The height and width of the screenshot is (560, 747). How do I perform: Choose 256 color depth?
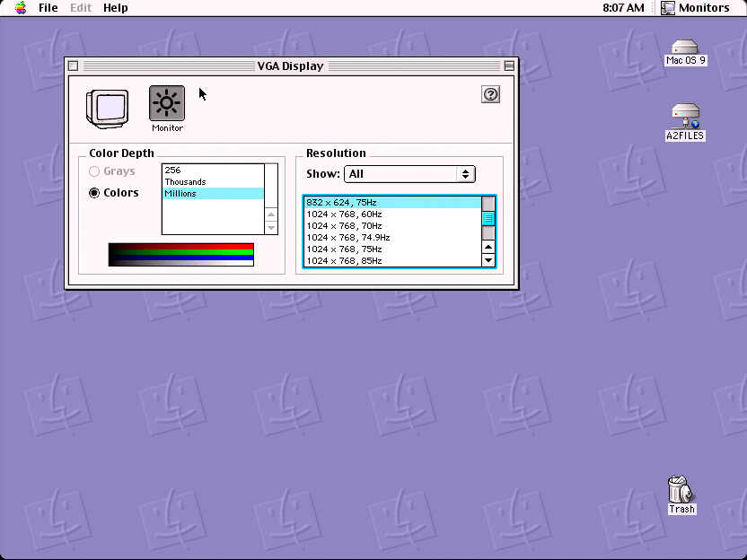(213, 170)
